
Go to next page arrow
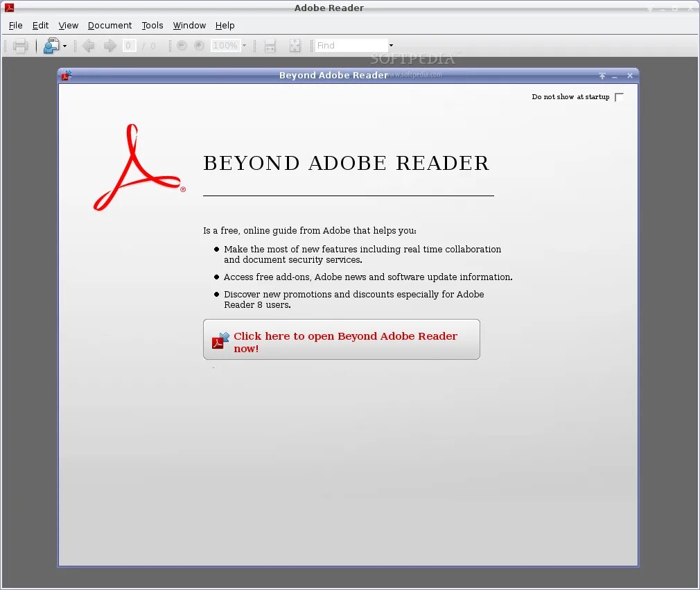point(110,46)
